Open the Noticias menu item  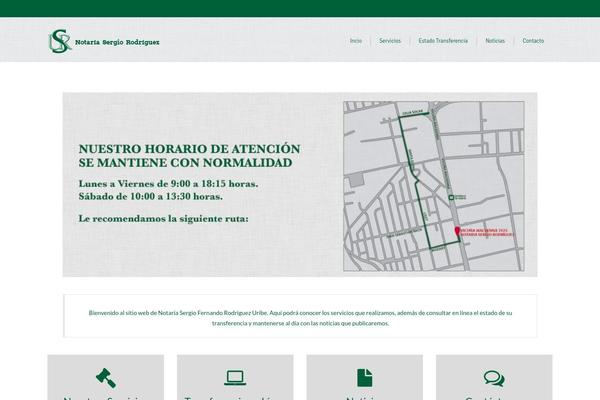pyautogui.click(x=495, y=41)
